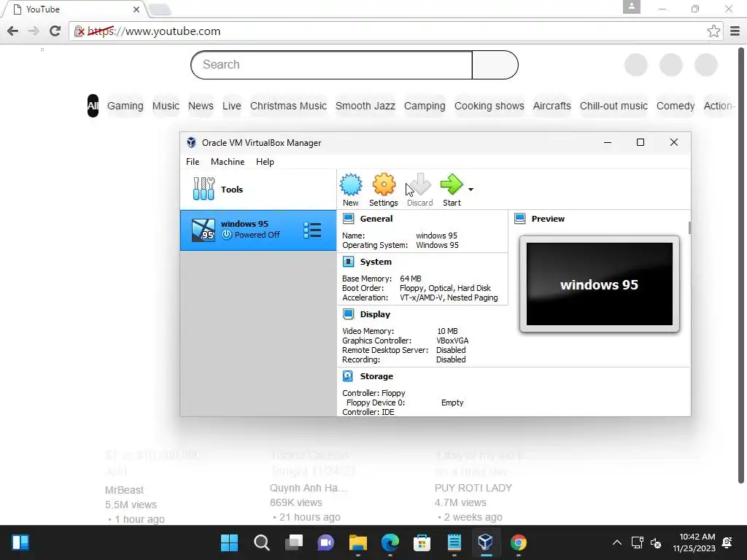Select the Cooking shows filter chip
Image resolution: width=747 pixels, height=560 pixels.
[489, 106]
